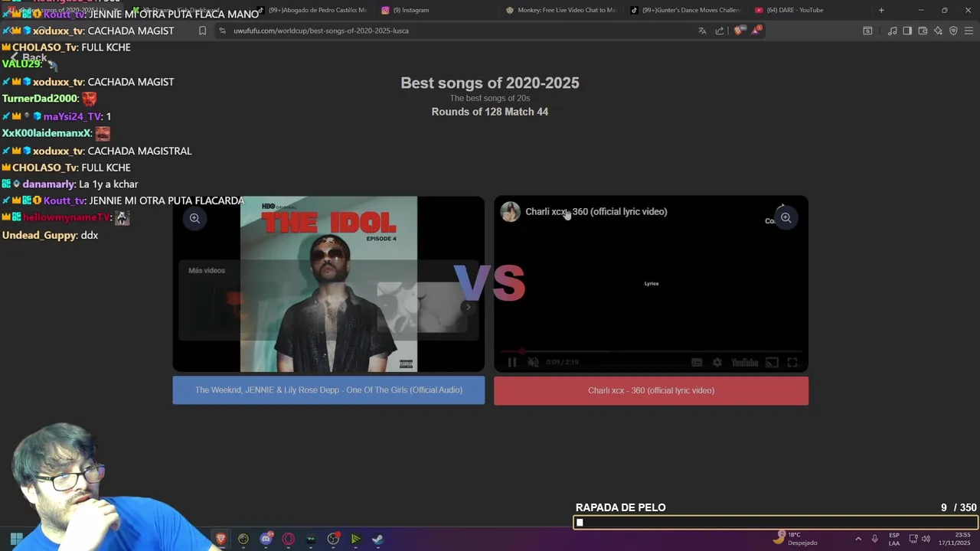Click chat username 'danamarly'
The image size is (980, 551).
(x=48, y=184)
